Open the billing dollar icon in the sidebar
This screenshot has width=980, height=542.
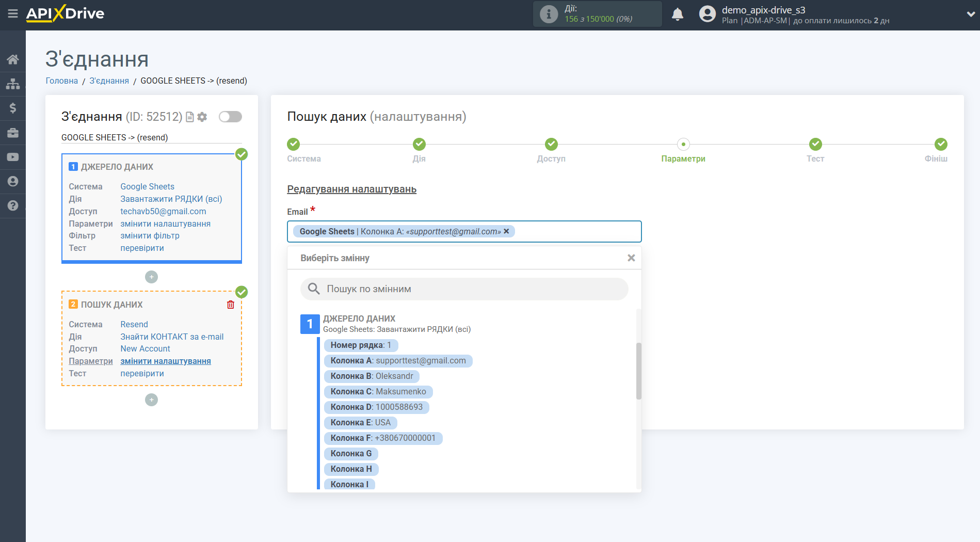coord(12,108)
